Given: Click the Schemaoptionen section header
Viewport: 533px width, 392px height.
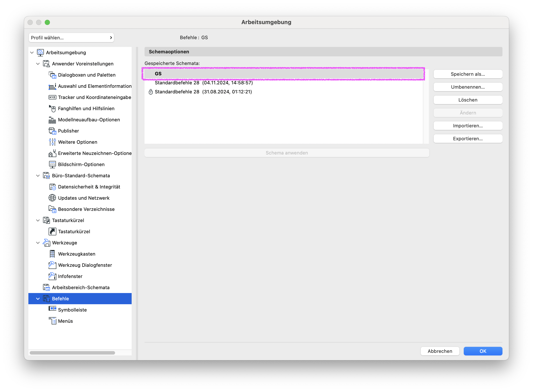Looking at the screenshot, I should [x=323, y=51].
